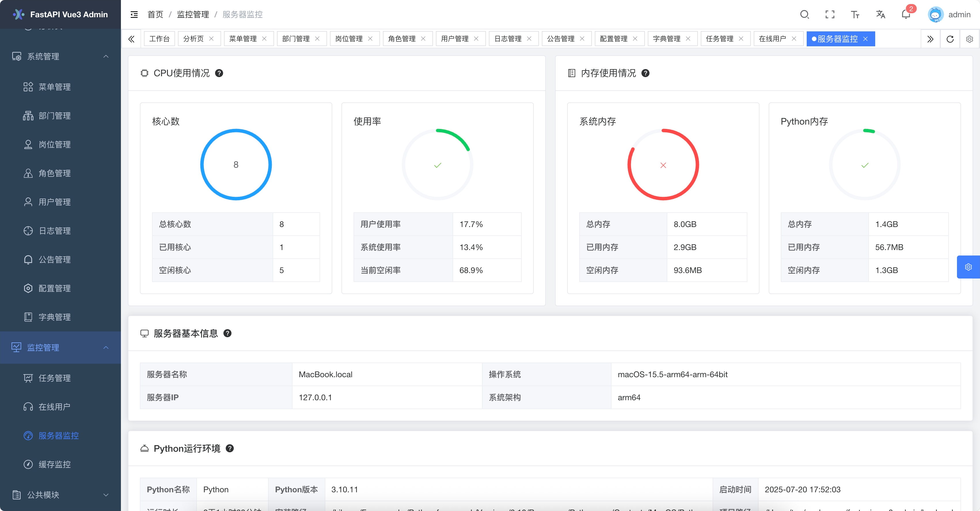Image resolution: width=980 pixels, height=511 pixels.
Task: Open 岗位管理 in the sidebar
Action: 60,144
